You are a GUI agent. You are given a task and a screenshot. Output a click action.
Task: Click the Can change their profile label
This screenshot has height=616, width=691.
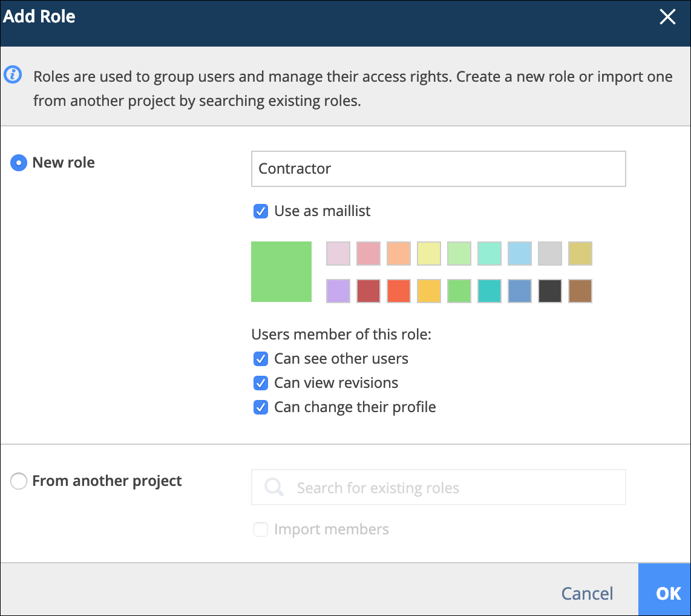[x=355, y=407]
